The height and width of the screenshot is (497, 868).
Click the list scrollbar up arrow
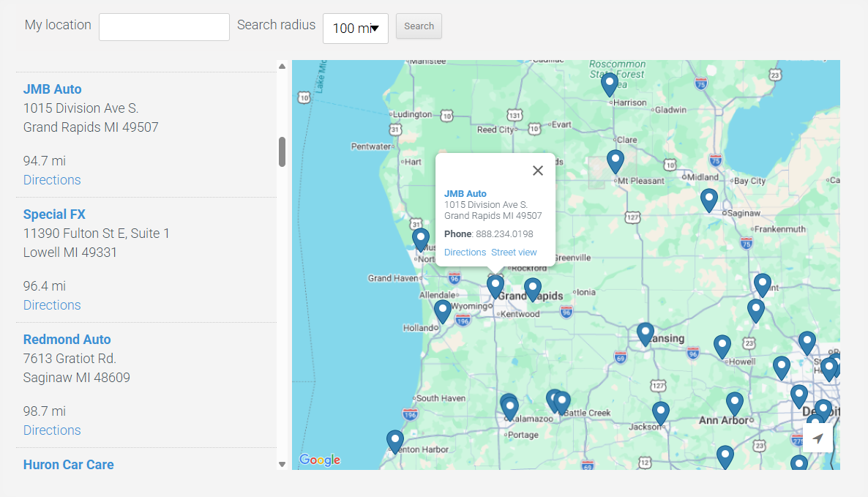(282, 67)
